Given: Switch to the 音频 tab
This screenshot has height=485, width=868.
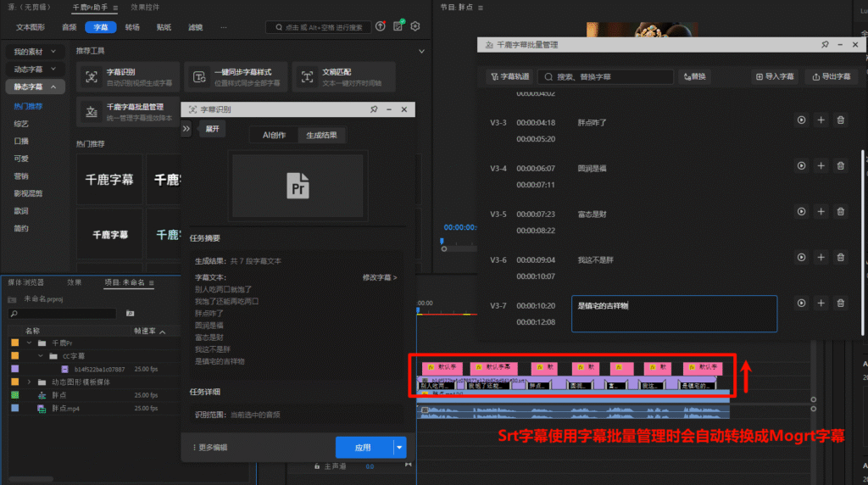Looking at the screenshot, I should click(x=70, y=27).
